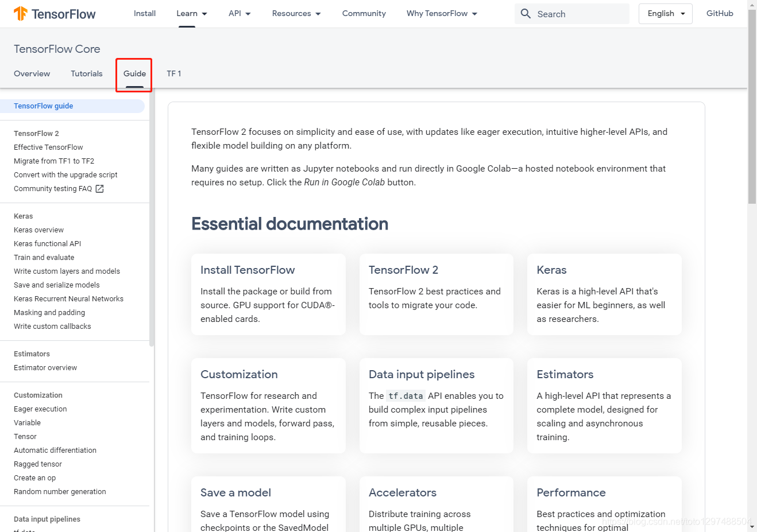Open the Estimators card
The image size is (757, 532).
click(604, 406)
